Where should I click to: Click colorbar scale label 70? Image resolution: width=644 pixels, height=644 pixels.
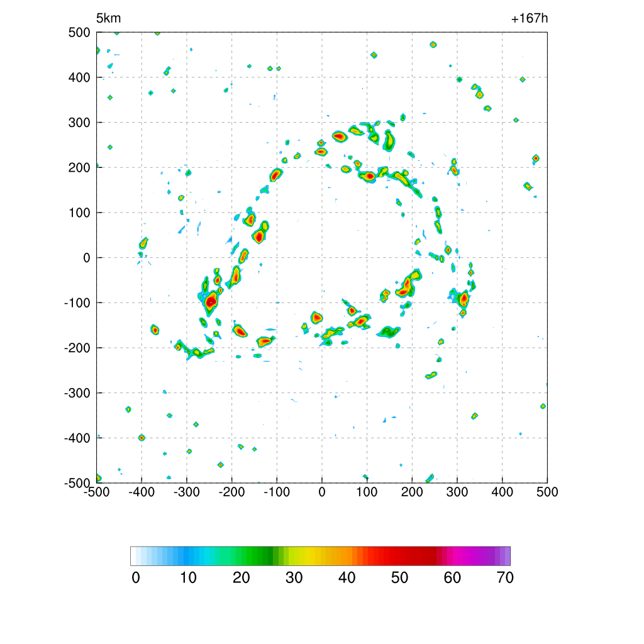coord(505,578)
